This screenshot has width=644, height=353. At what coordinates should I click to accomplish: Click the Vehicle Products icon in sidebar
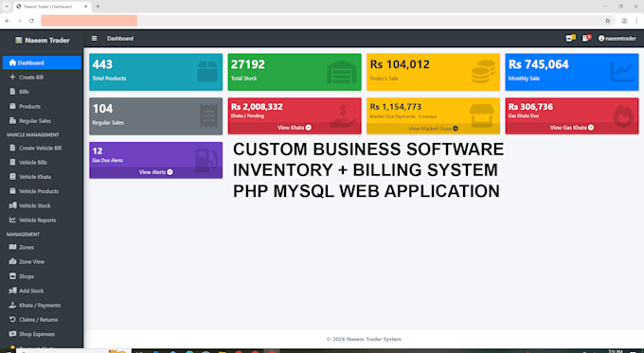tap(12, 191)
